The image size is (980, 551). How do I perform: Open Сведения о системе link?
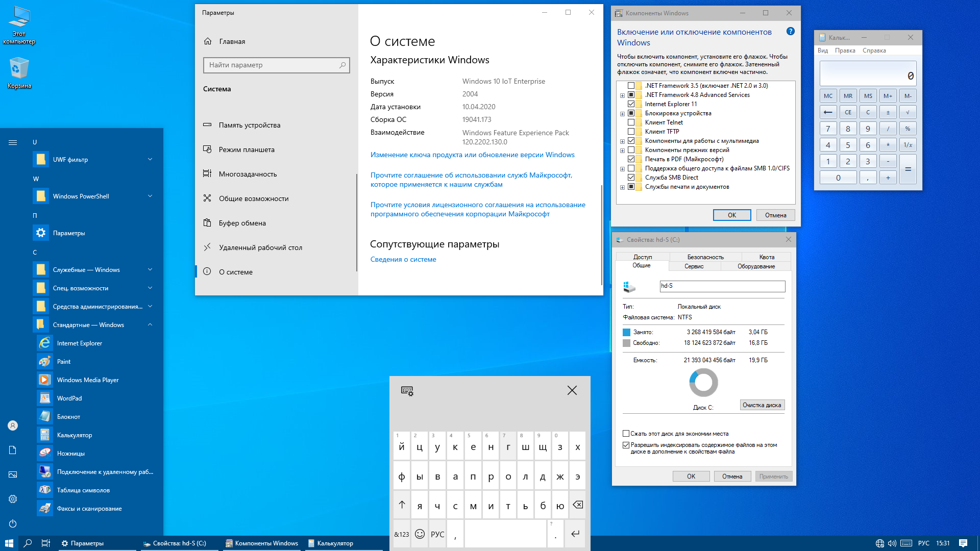click(x=403, y=259)
